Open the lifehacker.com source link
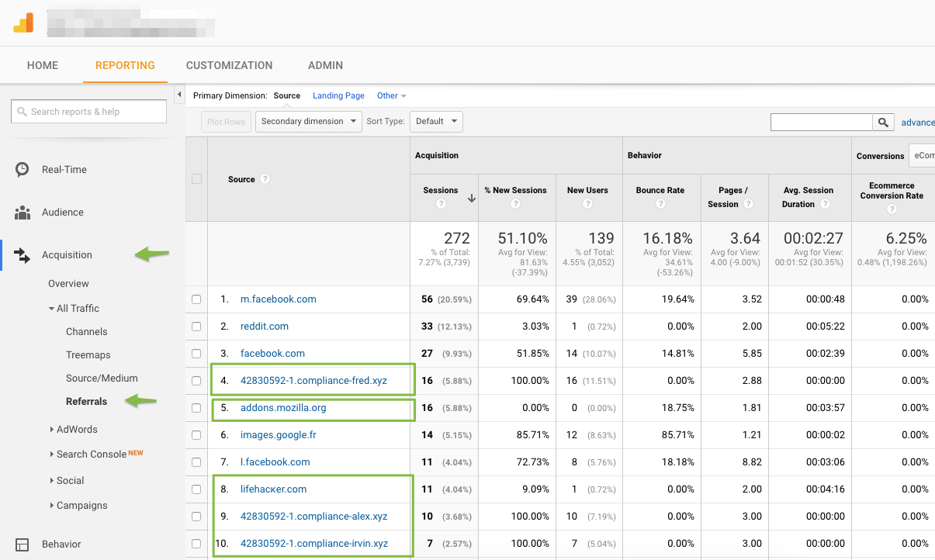This screenshot has height=560, width=935. pyautogui.click(x=273, y=489)
